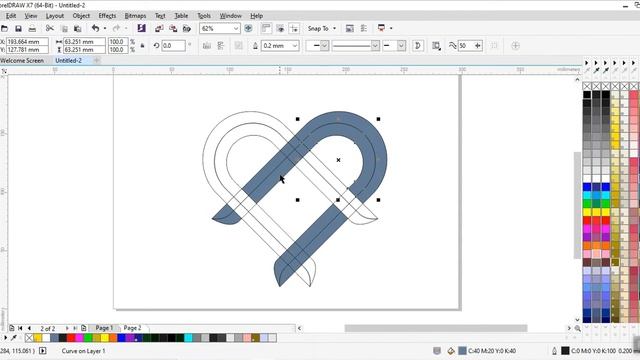Image resolution: width=640 pixels, height=360 pixels.
Task: Click the Print icon in toolbar
Action: pyautogui.click(x=32, y=29)
